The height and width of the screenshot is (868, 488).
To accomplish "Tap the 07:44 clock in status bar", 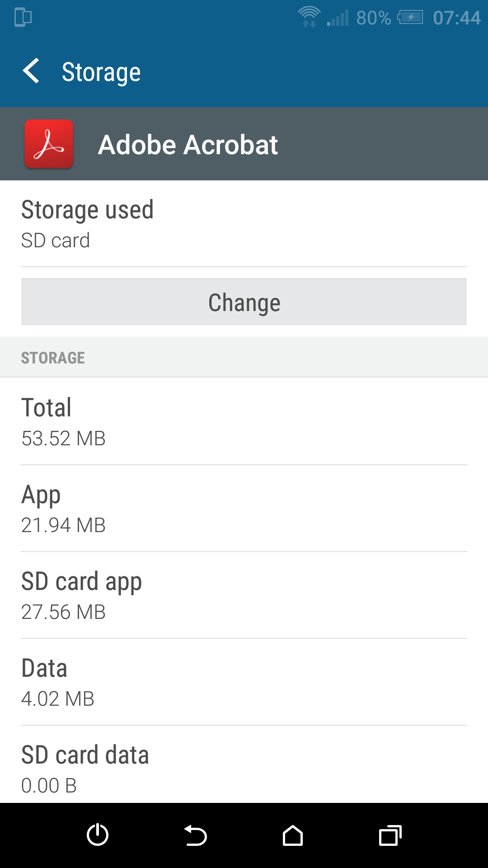I will pyautogui.click(x=456, y=18).
